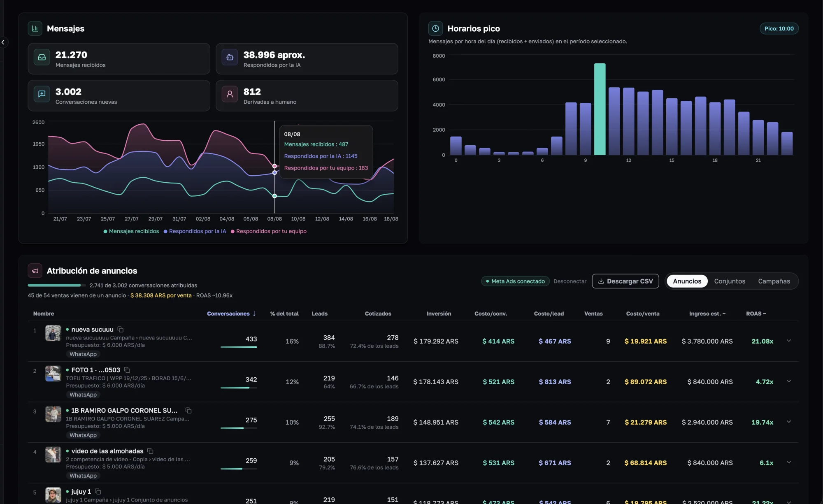The width and height of the screenshot is (823, 504).
Task: Click the Mensajes recibidos stat card
Action: click(119, 59)
